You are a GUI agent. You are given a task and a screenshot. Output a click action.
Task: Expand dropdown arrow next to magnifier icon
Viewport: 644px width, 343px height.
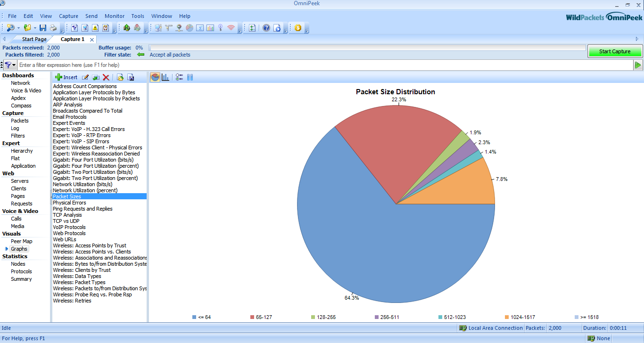tap(18, 28)
